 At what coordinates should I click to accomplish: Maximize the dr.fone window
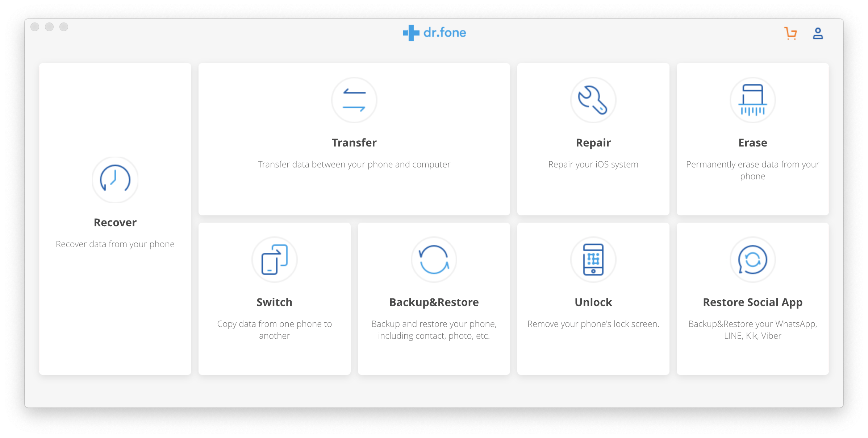coord(64,27)
